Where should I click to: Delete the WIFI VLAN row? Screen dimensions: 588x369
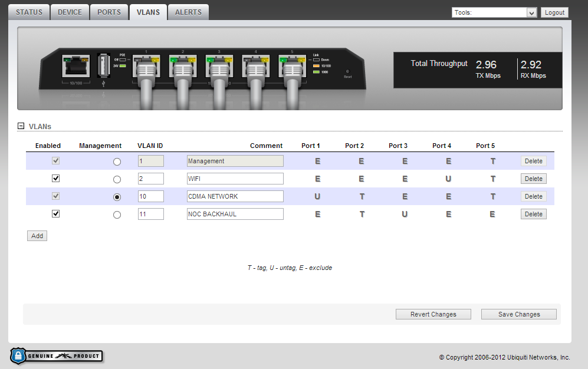[534, 179]
